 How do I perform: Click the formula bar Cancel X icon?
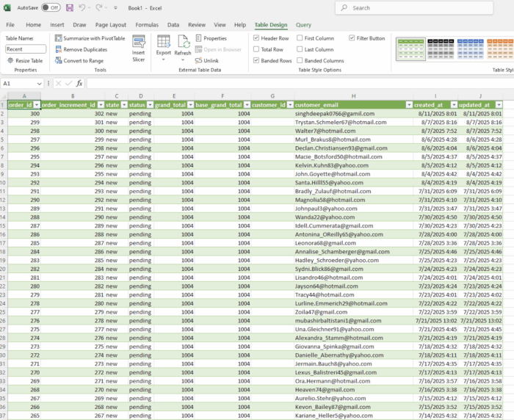click(58, 84)
